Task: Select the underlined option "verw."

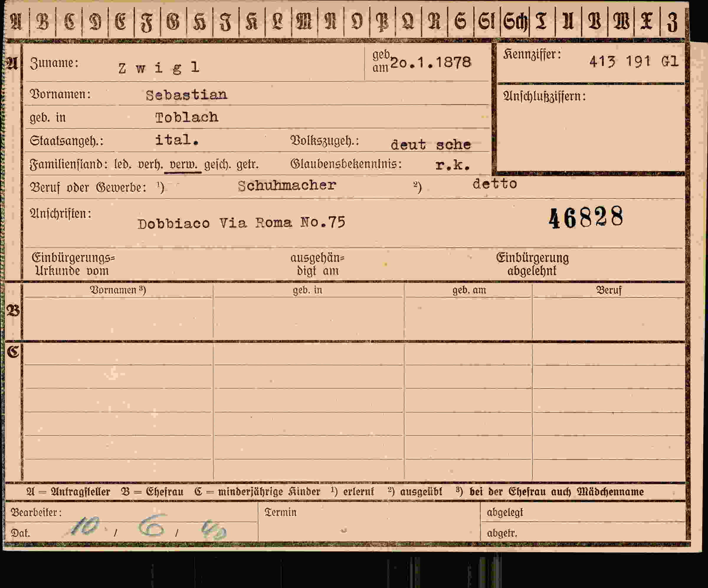Action: tap(183, 165)
